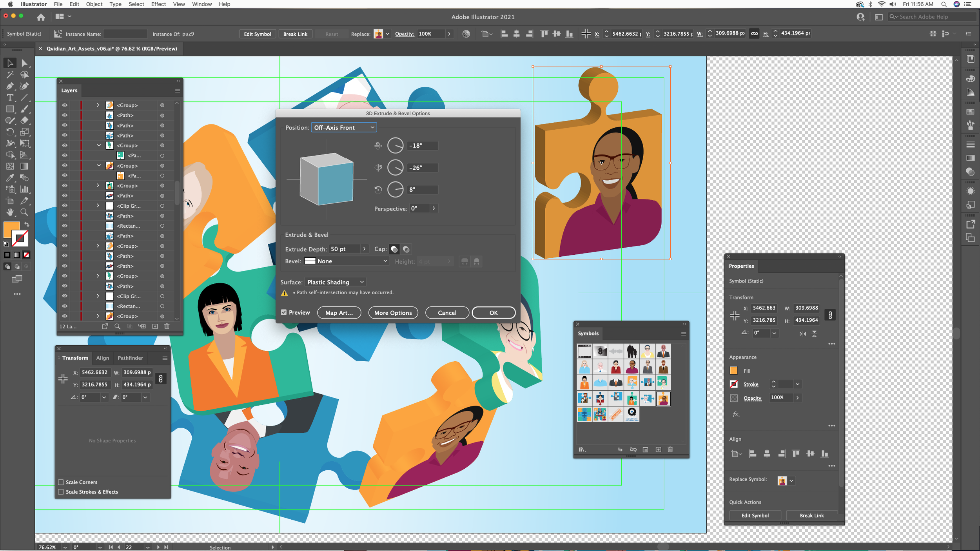Open the Effect menu
Screen dimensions: 980x551
158,4
